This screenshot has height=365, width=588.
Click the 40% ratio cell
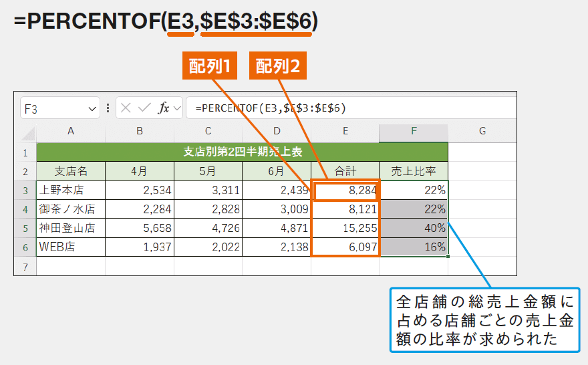pos(414,228)
